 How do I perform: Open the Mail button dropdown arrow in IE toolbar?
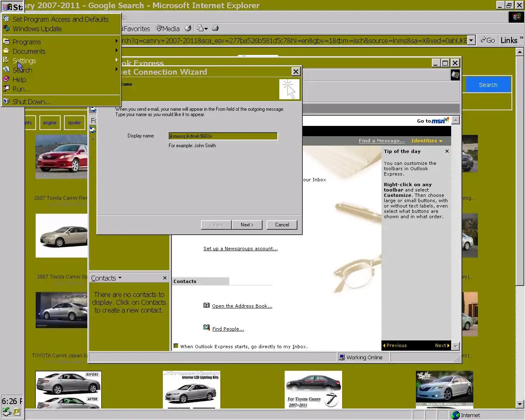pos(206,29)
